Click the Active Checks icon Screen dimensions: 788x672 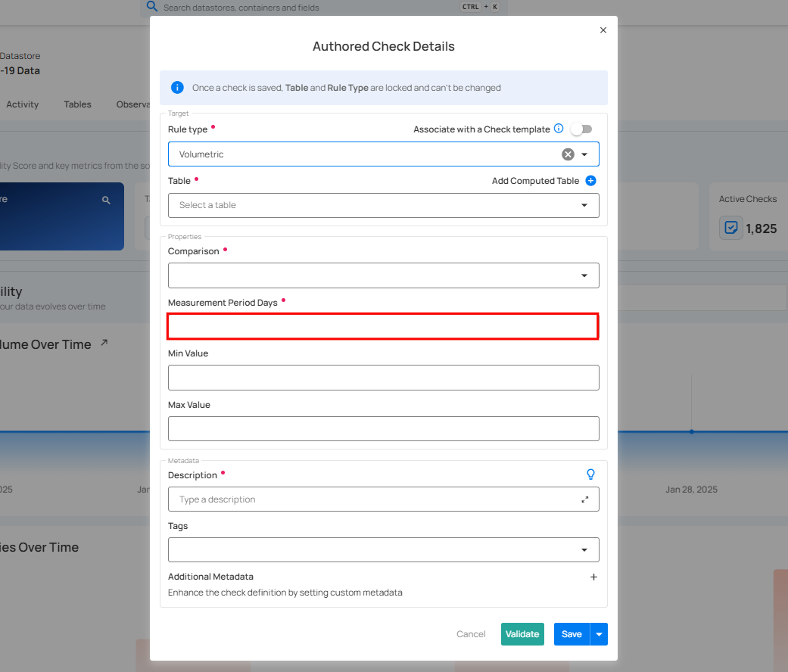point(731,228)
